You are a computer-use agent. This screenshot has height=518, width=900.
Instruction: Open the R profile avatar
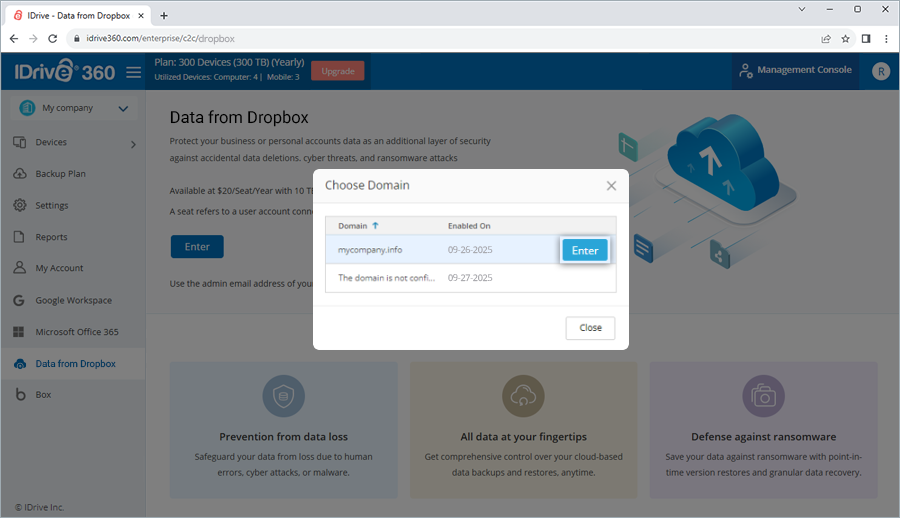point(880,71)
